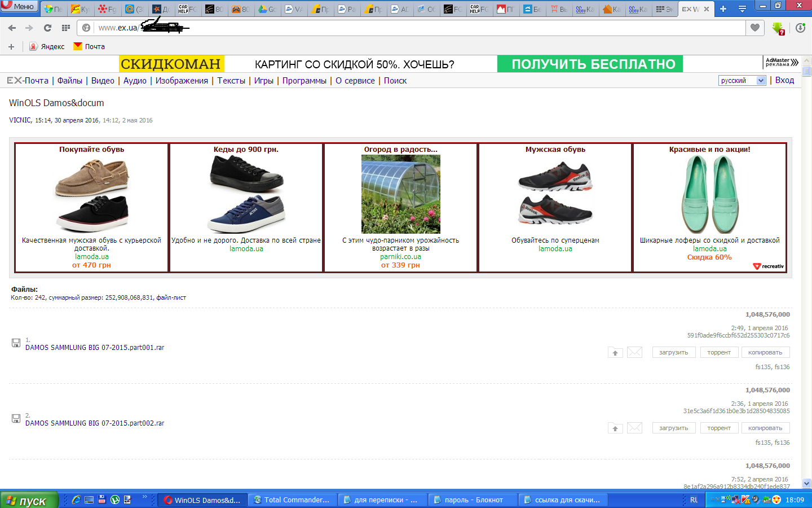812x508 pixels.
Task: Open the downloads clock-arrow icon
Action: pos(800,28)
